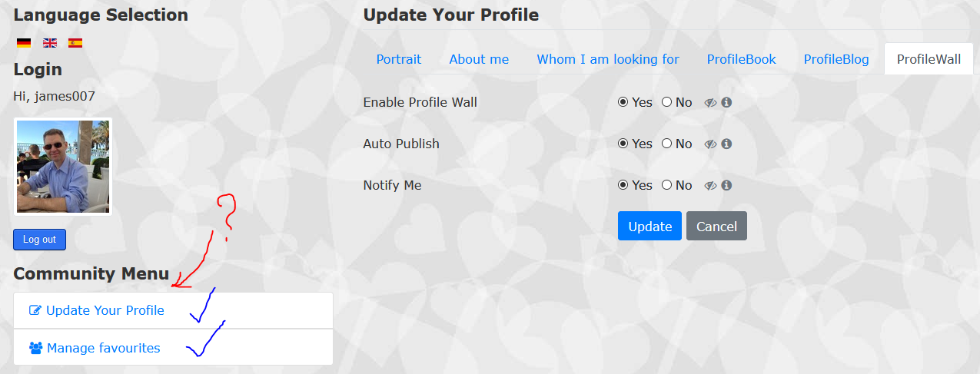The width and height of the screenshot is (980, 374).
Task: Click the visibility eye icon for Enable Profile Wall
Action: (x=710, y=102)
